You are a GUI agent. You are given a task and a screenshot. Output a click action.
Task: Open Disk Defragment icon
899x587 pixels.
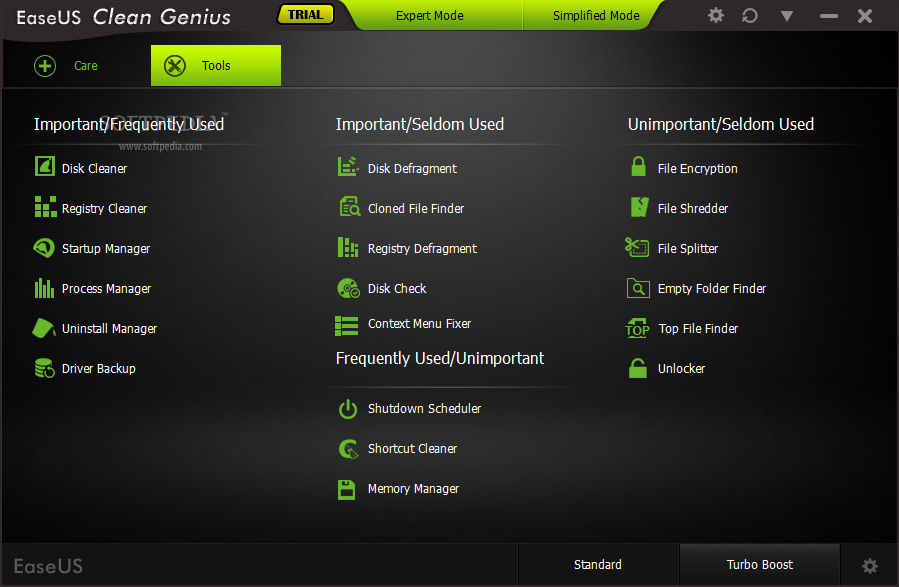click(x=348, y=166)
